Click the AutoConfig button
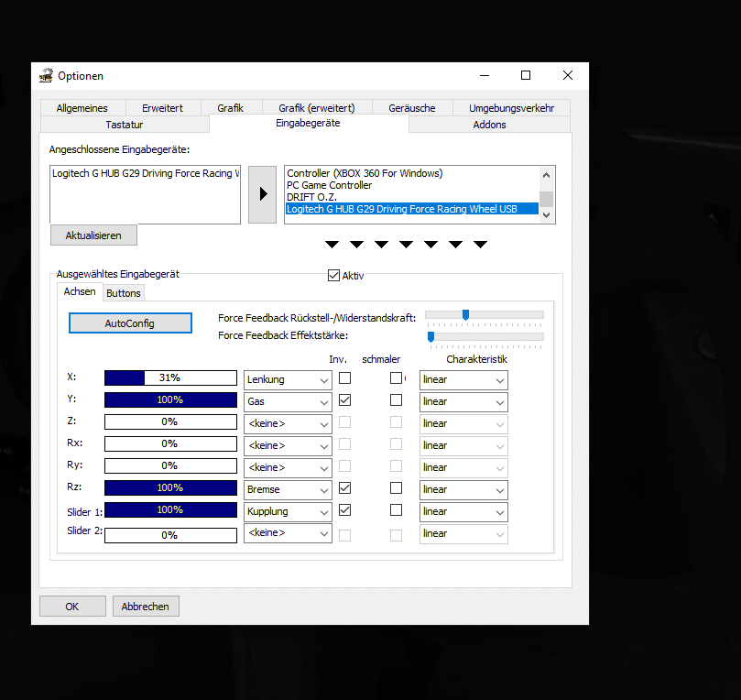This screenshot has width=741, height=700. [130, 323]
